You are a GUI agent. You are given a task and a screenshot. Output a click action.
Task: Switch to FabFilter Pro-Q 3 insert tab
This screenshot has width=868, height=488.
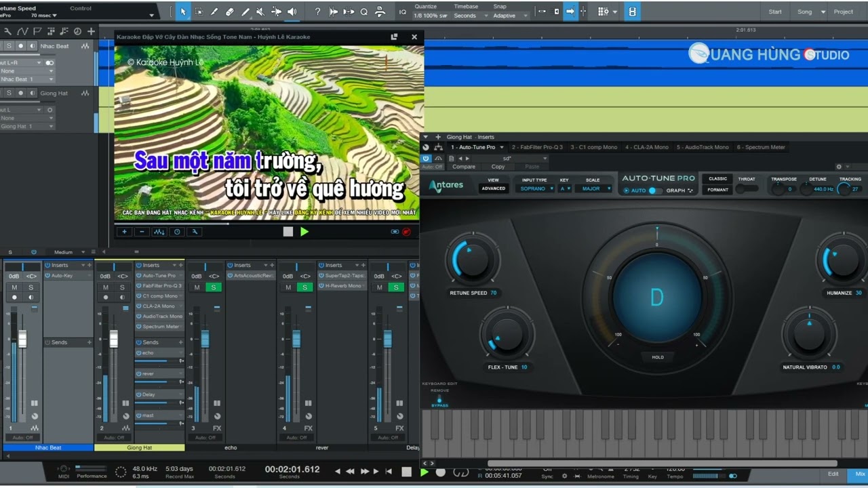(537, 147)
